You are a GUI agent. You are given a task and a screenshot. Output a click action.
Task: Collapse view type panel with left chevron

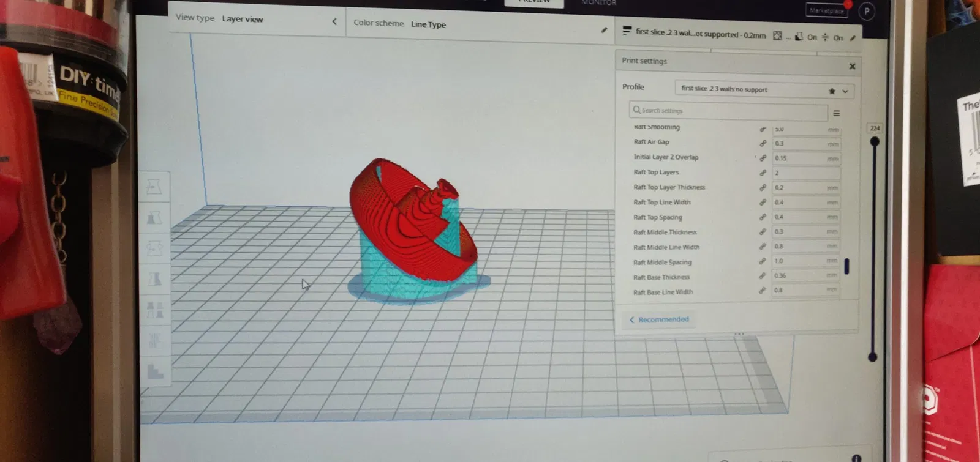pyautogui.click(x=334, y=21)
